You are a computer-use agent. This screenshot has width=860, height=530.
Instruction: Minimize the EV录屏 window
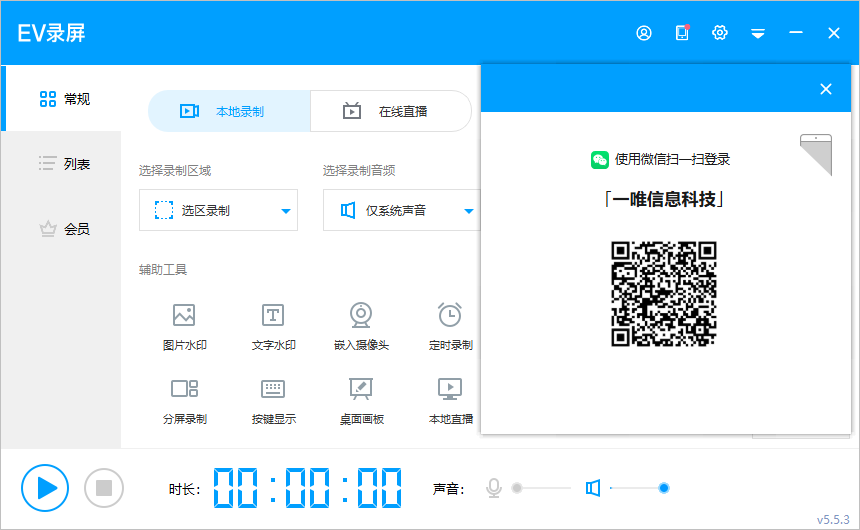(796, 33)
